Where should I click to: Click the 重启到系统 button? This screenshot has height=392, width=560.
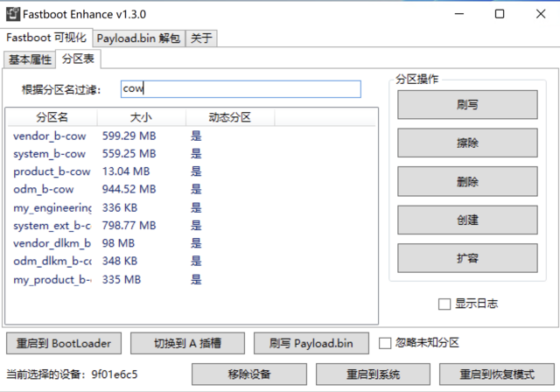pos(373,374)
